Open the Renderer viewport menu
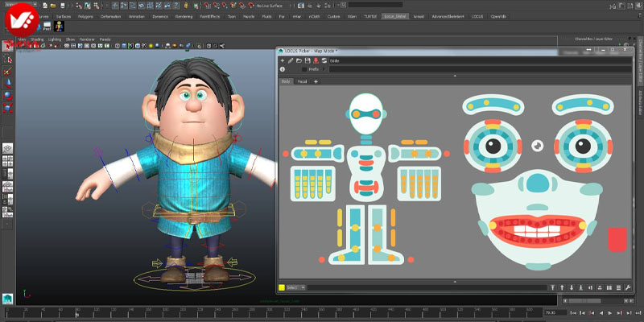 pos(87,39)
